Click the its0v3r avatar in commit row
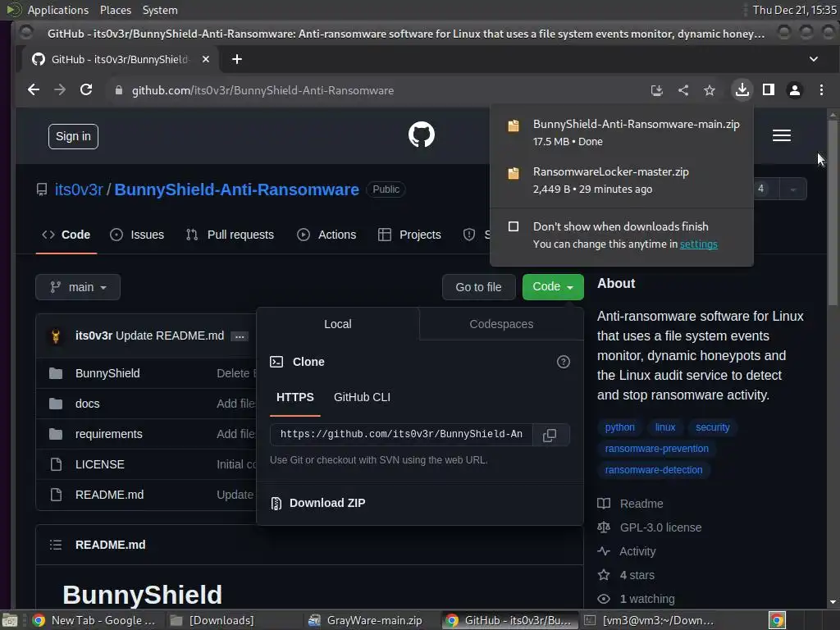 56,336
